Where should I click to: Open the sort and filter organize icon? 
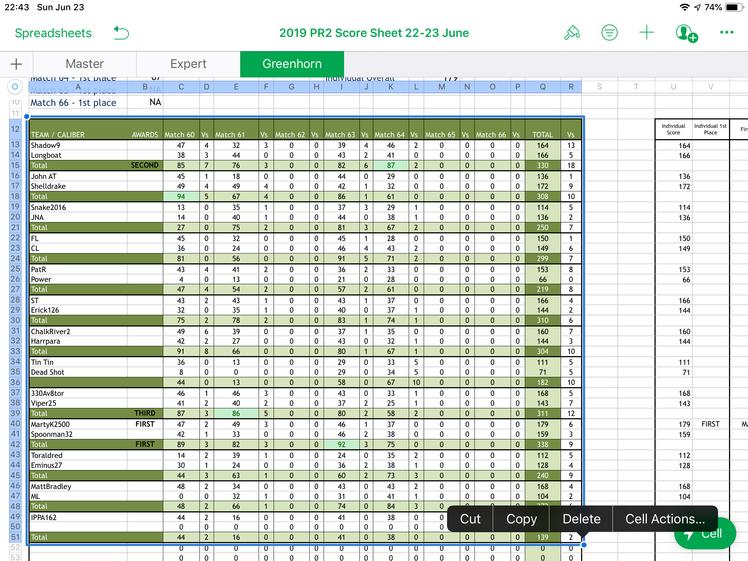tap(609, 33)
